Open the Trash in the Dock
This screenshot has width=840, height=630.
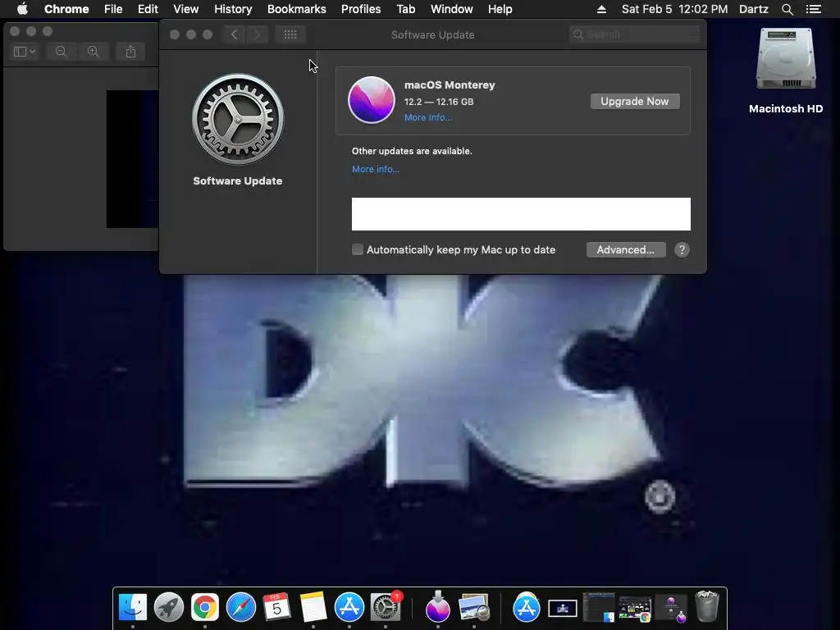[706, 606]
